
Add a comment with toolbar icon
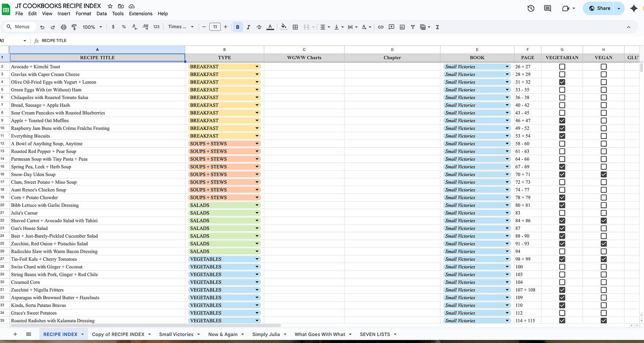pyautogui.click(x=391, y=27)
